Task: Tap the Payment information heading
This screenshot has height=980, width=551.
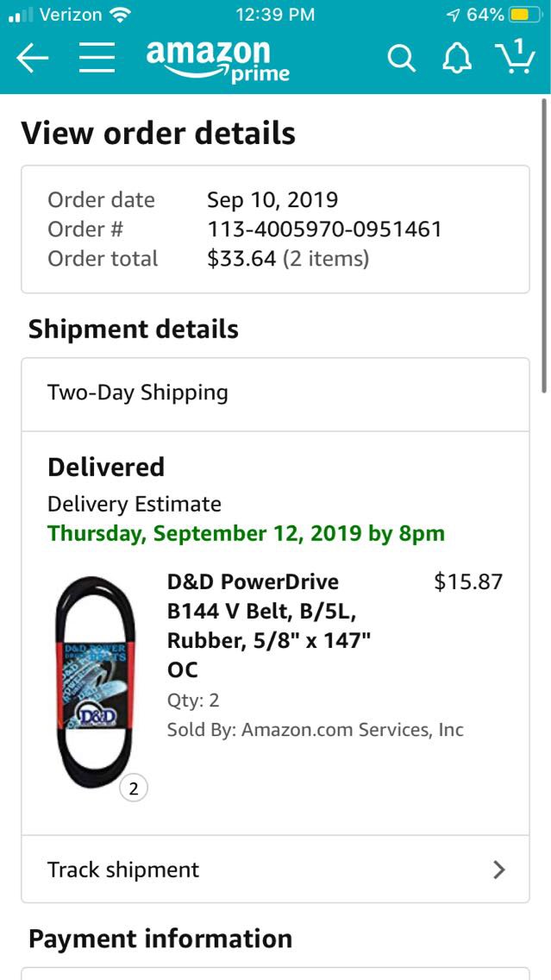Action: (x=160, y=939)
